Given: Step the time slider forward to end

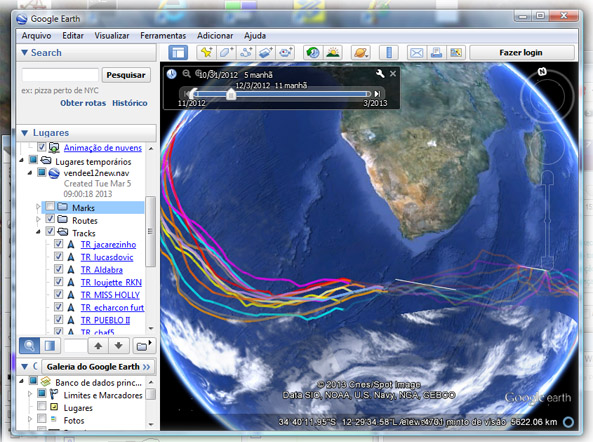Looking at the screenshot, I should click(377, 93).
